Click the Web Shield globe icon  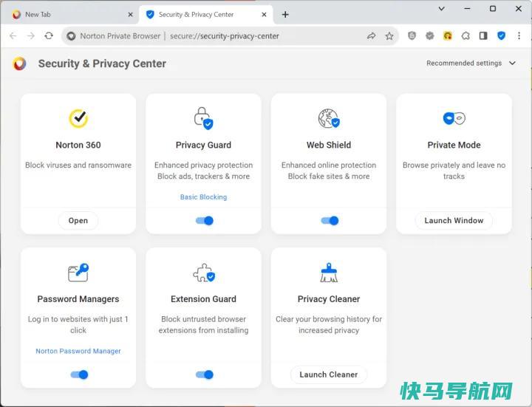(329, 118)
